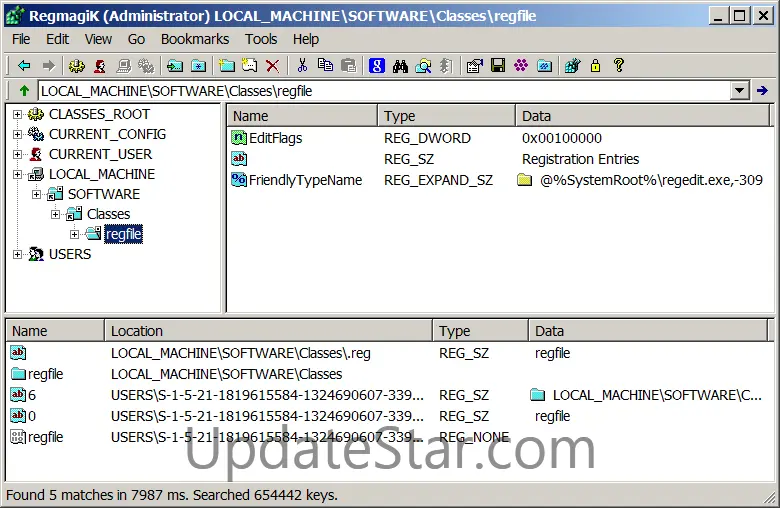
Task: Click the floppy disk Save icon
Action: tap(498, 65)
